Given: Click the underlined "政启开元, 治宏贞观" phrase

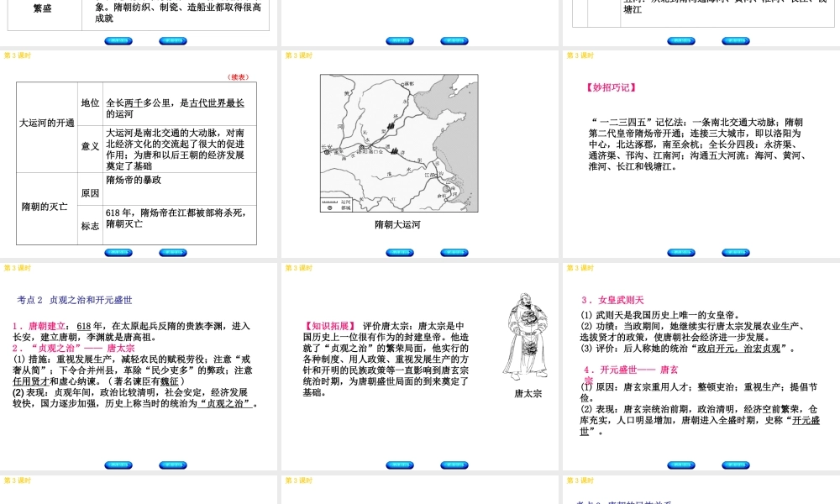Looking at the screenshot, I should (738, 349).
